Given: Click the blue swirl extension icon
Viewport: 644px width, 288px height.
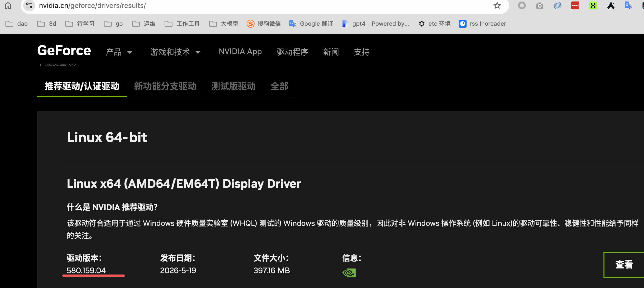Looking at the screenshot, I should pos(557,5).
